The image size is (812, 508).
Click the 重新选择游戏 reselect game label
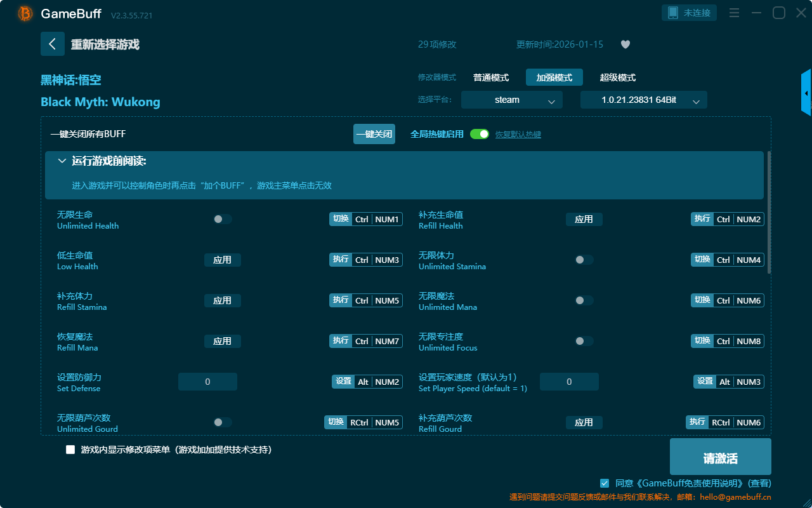(x=105, y=44)
